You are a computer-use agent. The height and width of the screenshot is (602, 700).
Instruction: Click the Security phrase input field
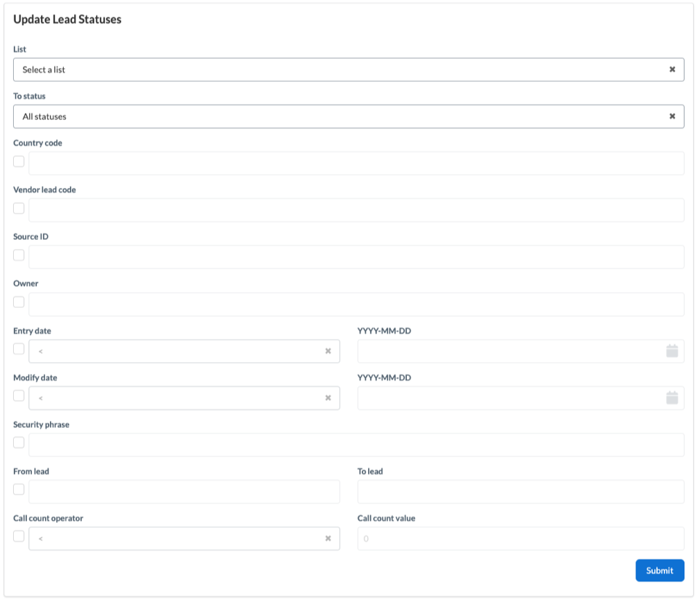356,445
